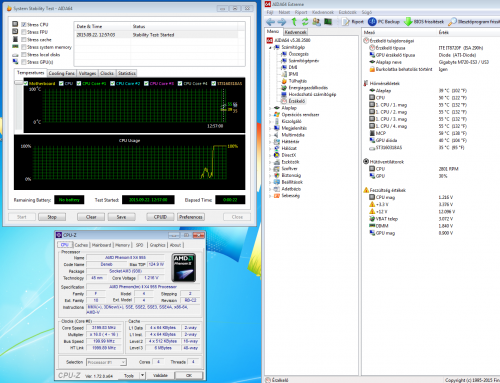500x383 pixels.
Task: Click Validate in CPU-Z
Action: point(160,375)
